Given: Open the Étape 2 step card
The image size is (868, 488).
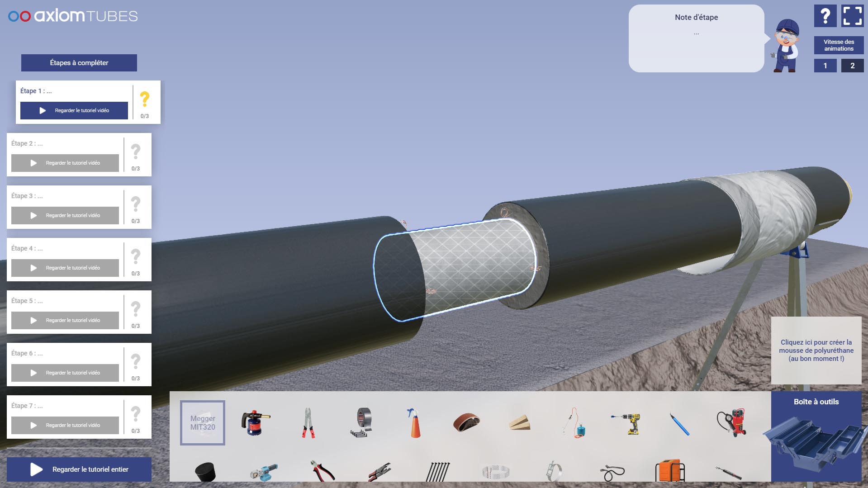Looking at the screenshot, I should (66, 144).
